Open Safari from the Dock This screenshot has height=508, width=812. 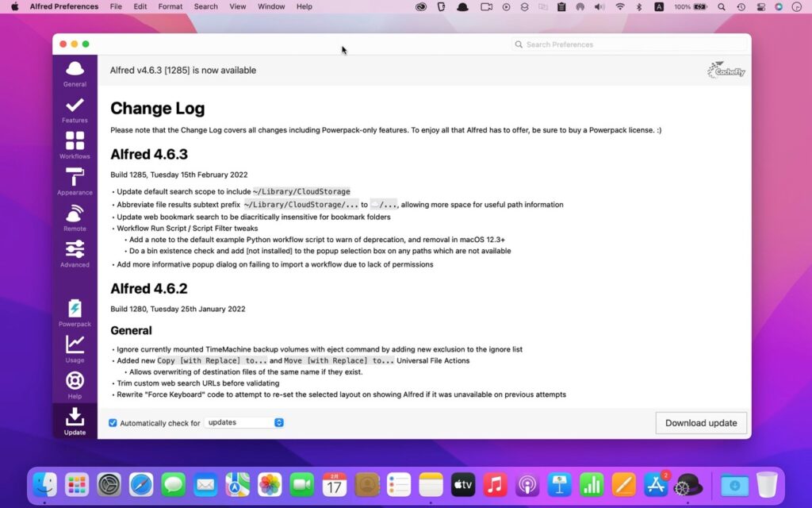tap(141, 485)
